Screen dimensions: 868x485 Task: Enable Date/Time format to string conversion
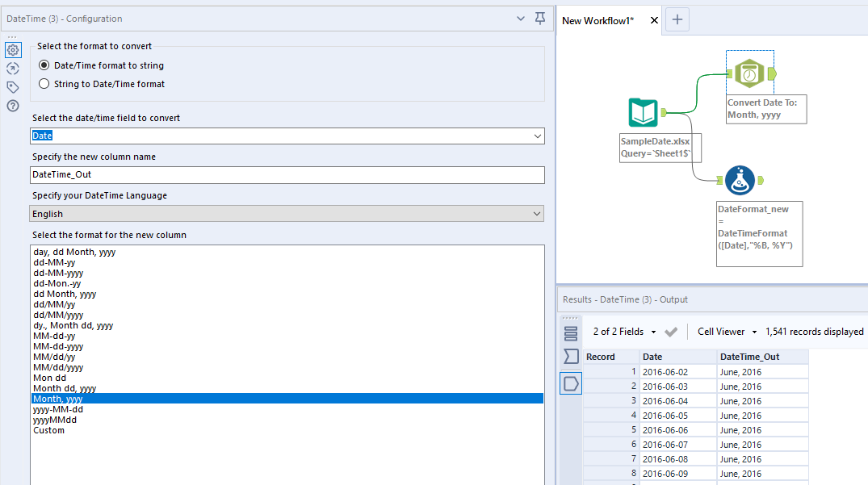pyautogui.click(x=44, y=65)
